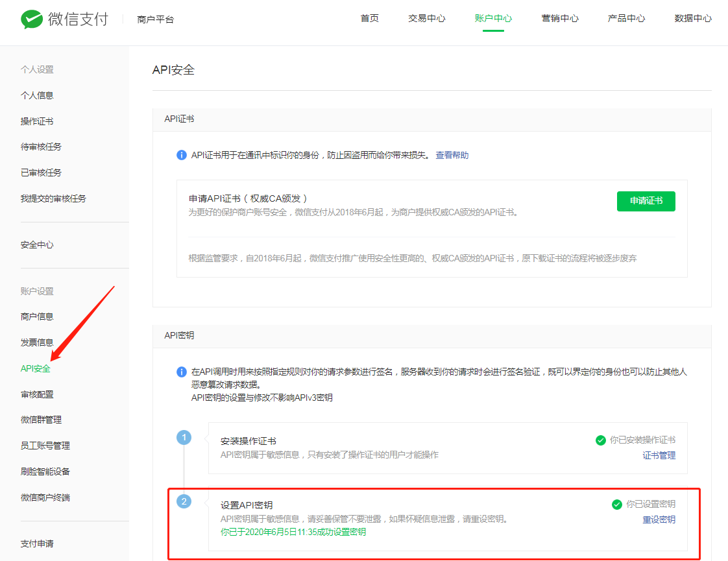Click the blue info icon in API密钥 section
The width and height of the screenshot is (728, 561).
click(182, 372)
